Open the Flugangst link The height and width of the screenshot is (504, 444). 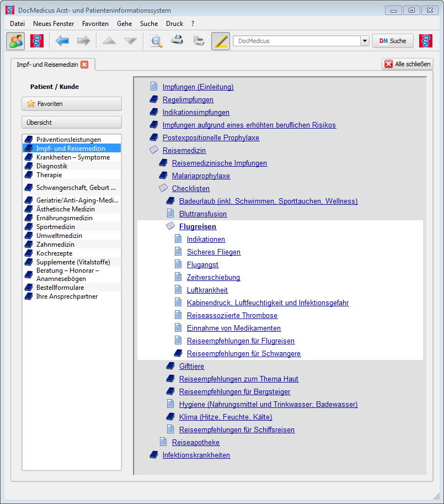(202, 264)
